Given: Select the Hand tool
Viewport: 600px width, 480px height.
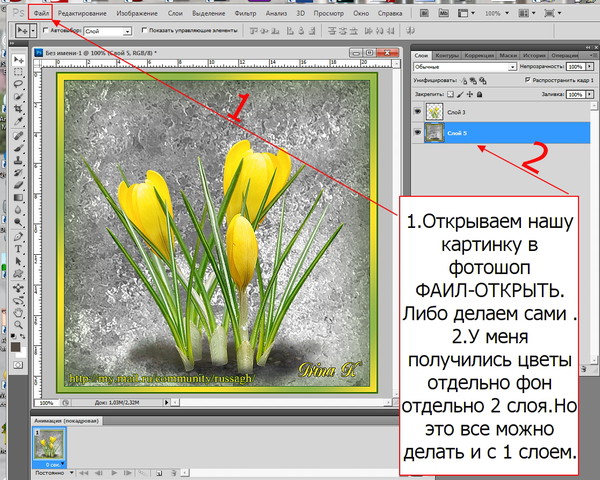Looking at the screenshot, I should click(18, 313).
